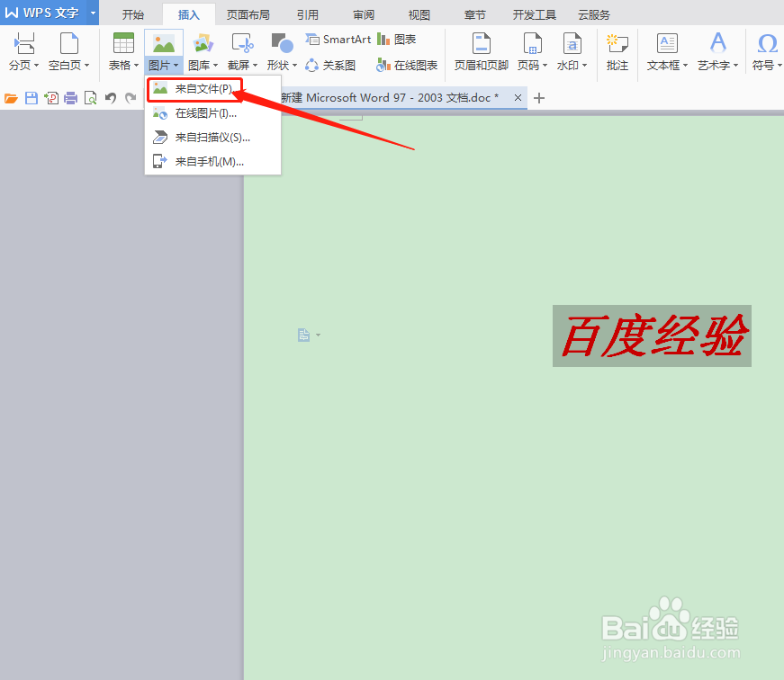Insert a 批注 comment
Viewport: 784px width, 680px height.
(617, 49)
